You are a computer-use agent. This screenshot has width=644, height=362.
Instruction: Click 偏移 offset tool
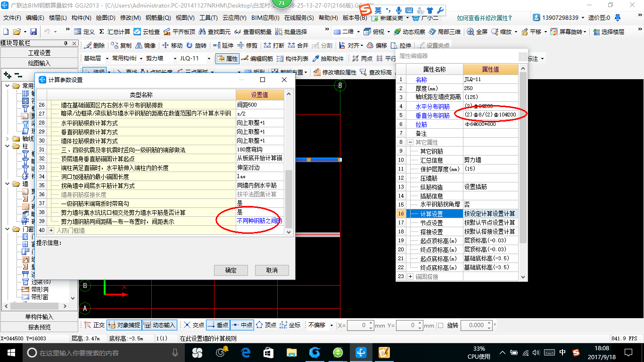pyautogui.click(x=377, y=46)
